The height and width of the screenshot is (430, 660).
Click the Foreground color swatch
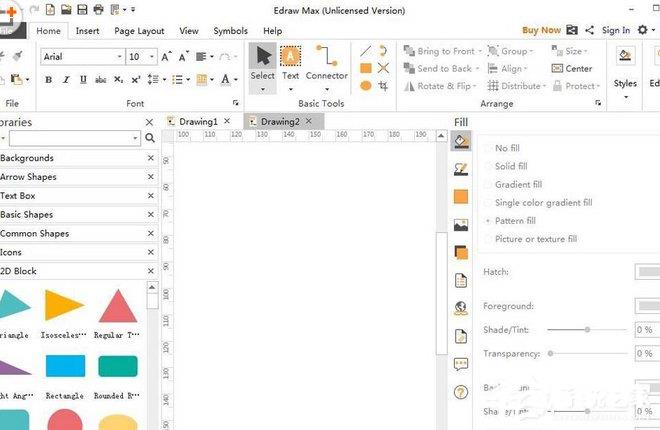click(x=647, y=306)
